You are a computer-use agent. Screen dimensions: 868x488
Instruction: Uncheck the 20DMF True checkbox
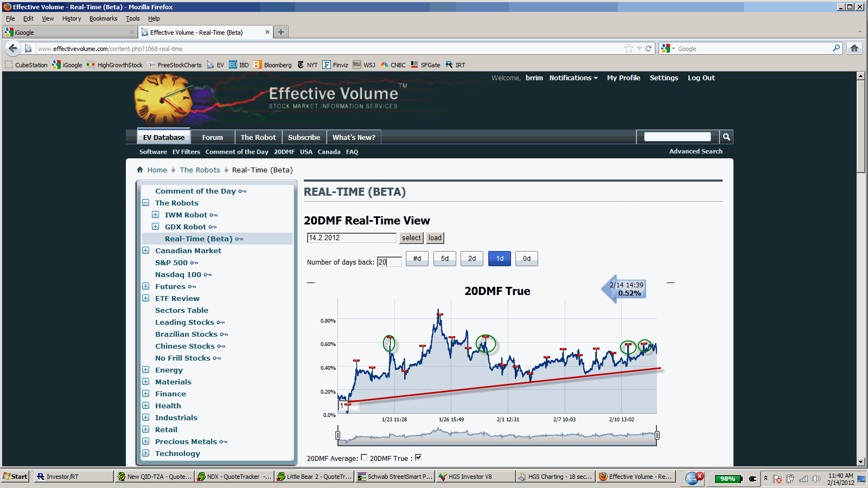(418, 457)
